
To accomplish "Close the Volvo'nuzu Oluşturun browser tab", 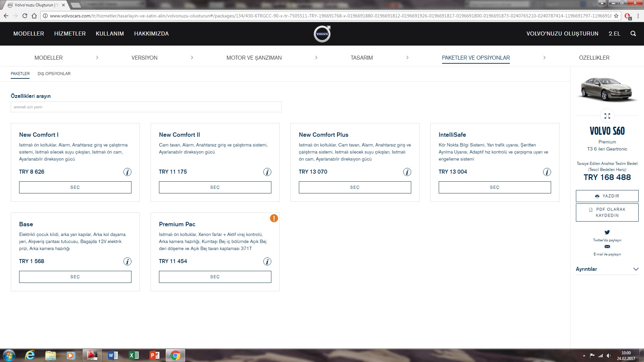I will (63, 5).
